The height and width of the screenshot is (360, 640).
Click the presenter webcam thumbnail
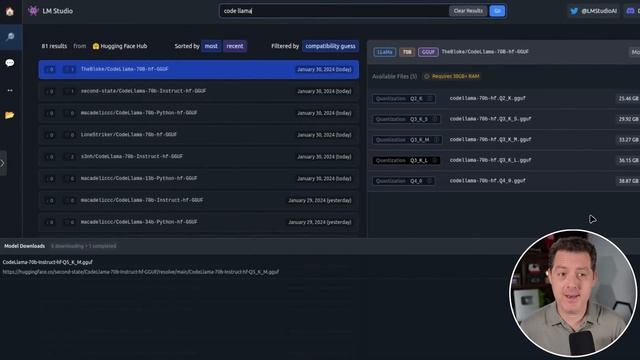point(573,293)
